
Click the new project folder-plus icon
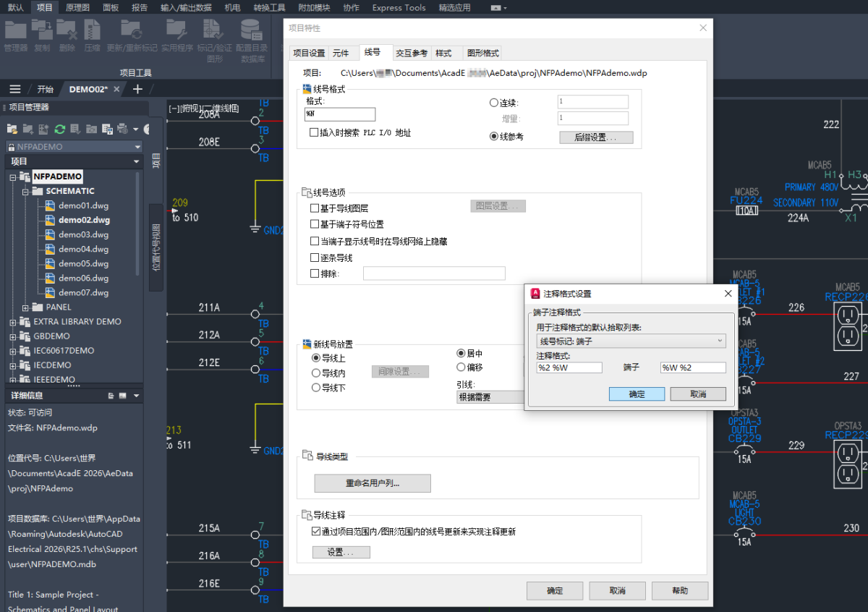pyautogui.click(x=27, y=129)
